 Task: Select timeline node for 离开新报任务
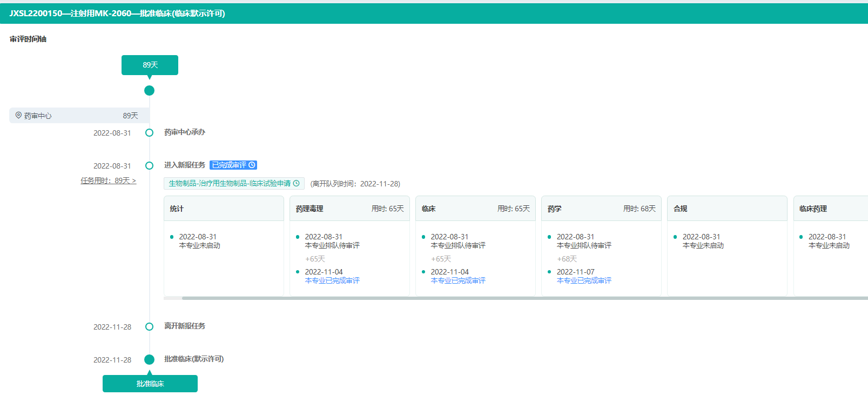[150, 326]
